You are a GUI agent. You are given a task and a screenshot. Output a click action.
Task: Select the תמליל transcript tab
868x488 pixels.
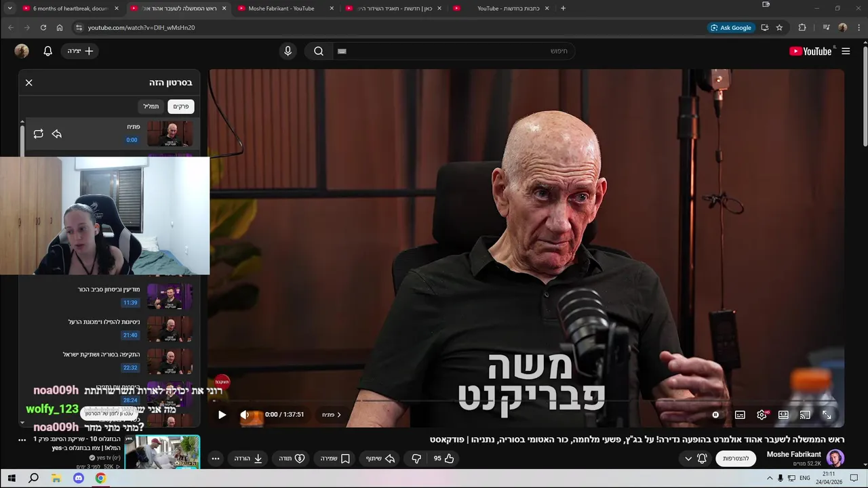click(x=151, y=106)
